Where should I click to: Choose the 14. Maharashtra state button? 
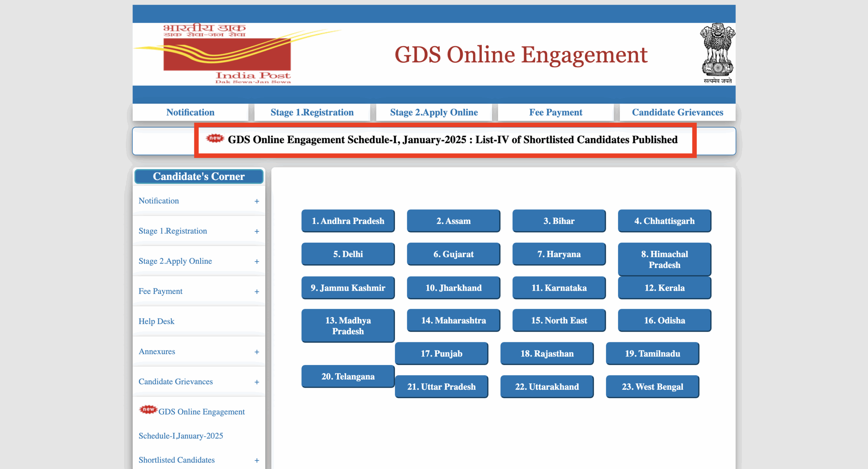(x=453, y=320)
